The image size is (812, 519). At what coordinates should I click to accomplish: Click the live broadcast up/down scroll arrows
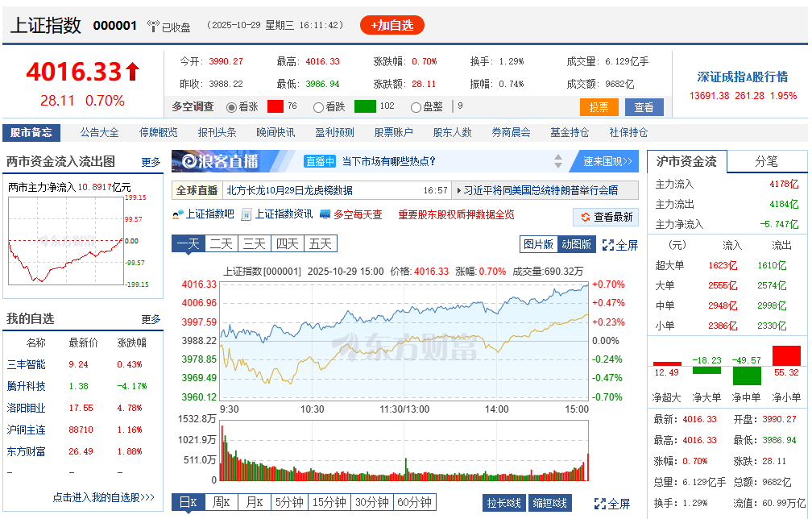click(559, 161)
